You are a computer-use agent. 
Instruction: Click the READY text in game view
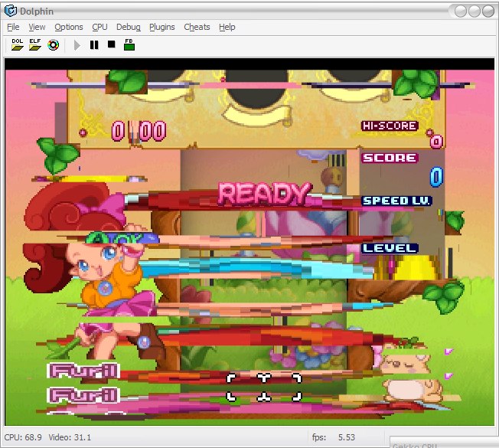(x=266, y=194)
